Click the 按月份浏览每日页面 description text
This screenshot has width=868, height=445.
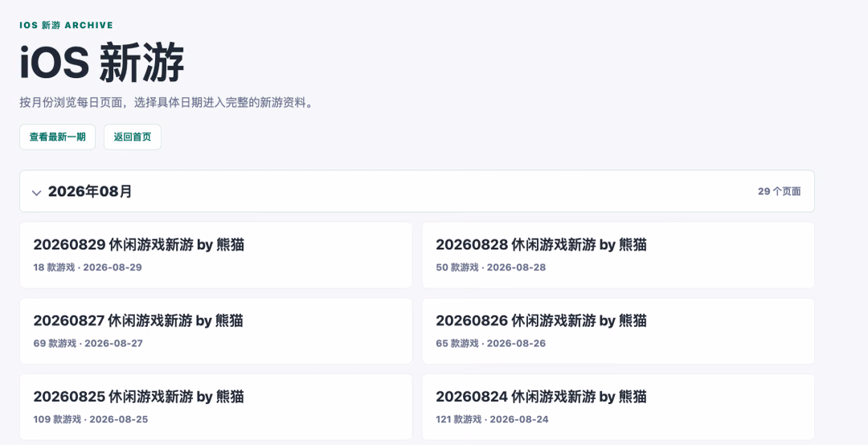tap(166, 102)
